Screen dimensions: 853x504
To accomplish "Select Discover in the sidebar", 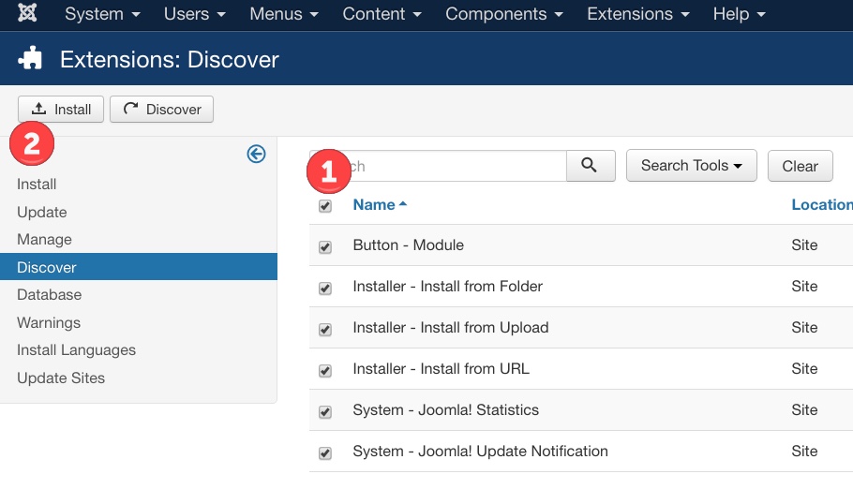I will (x=139, y=267).
